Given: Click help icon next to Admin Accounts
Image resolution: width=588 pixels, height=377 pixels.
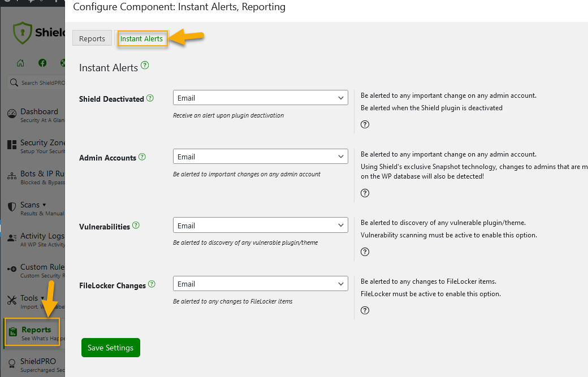Looking at the screenshot, I should [x=142, y=157].
